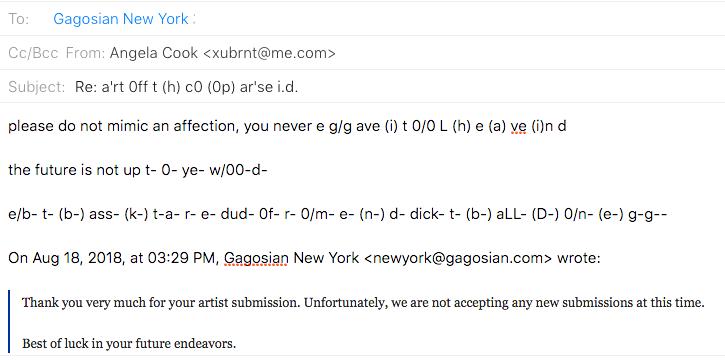
Task: Click the Subject: label
Action: point(37,87)
